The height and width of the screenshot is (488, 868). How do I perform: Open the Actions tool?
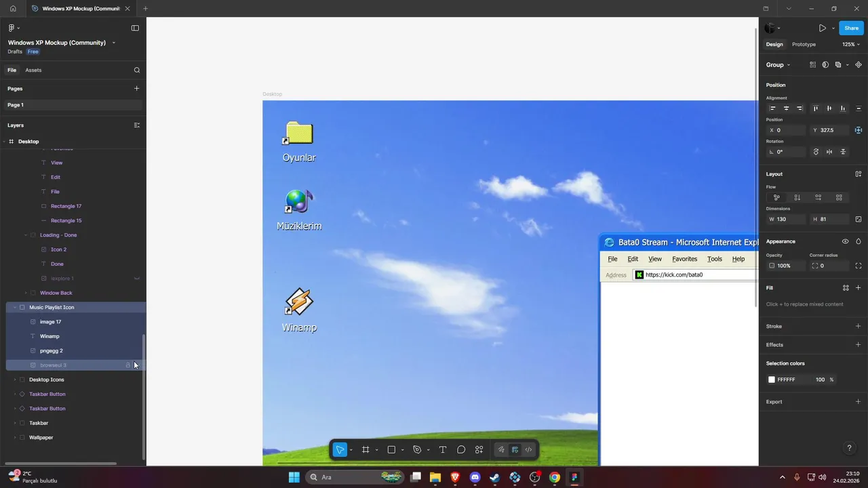click(479, 449)
